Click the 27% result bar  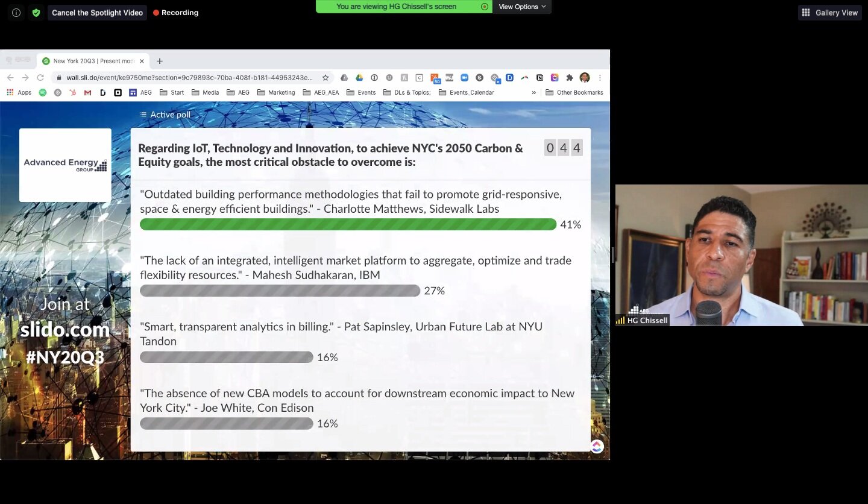280,291
